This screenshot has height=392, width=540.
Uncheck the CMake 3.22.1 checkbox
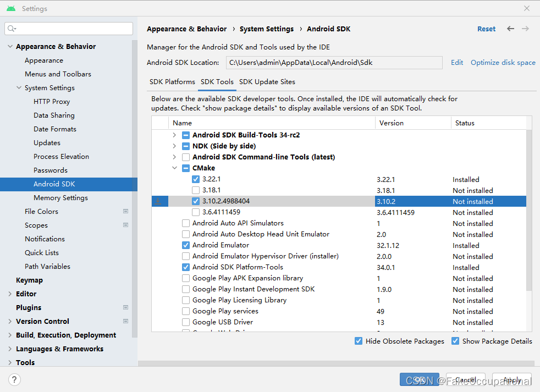point(196,179)
